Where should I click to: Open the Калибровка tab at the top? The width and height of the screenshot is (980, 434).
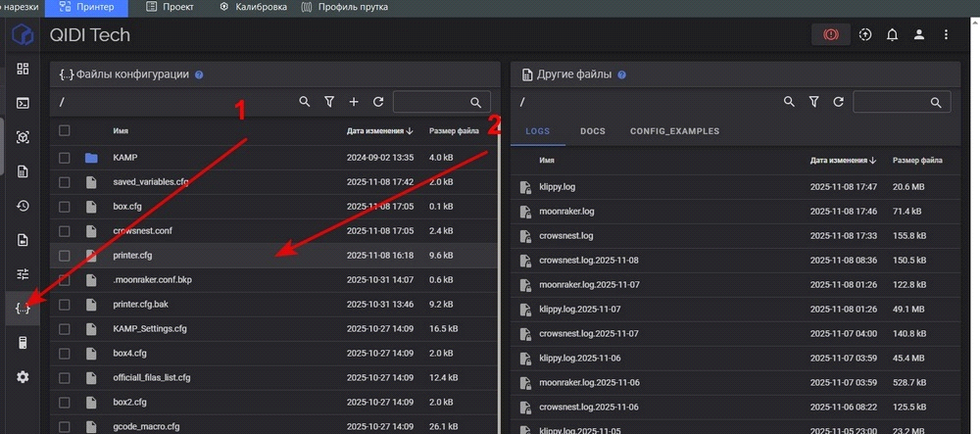(253, 8)
